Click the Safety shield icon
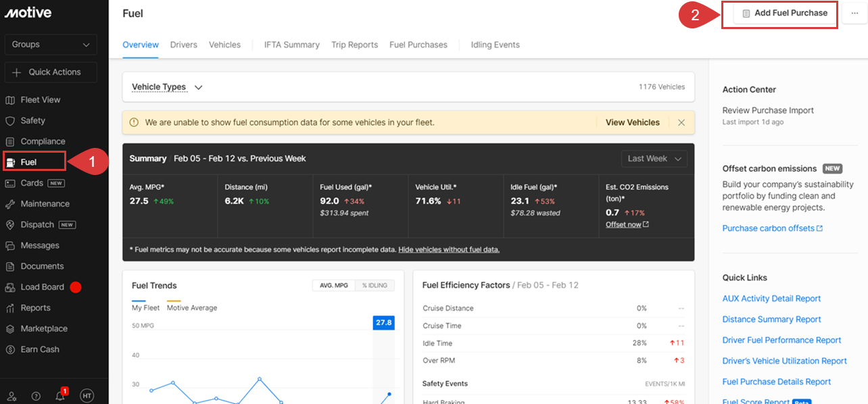This screenshot has height=404, width=868. click(x=10, y=121)
